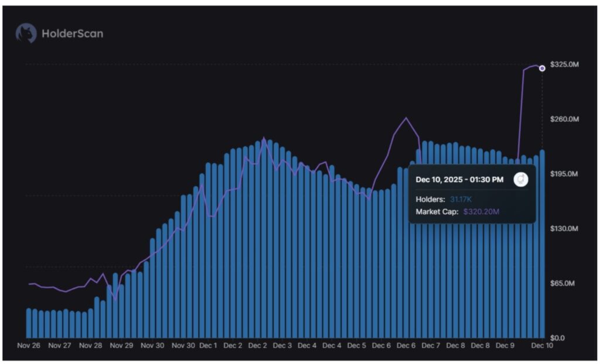Select the Dec 4 x-axis date label

307,346
